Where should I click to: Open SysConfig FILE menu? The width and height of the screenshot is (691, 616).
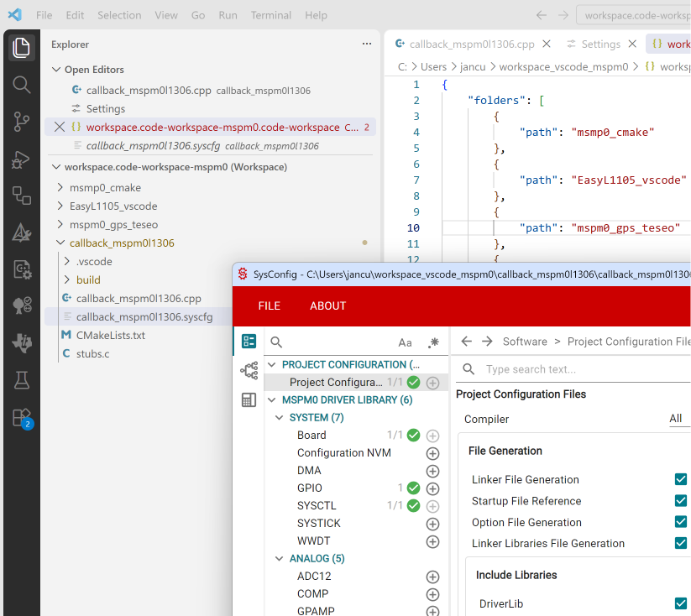pyautogui.click(x=270, y=305)
